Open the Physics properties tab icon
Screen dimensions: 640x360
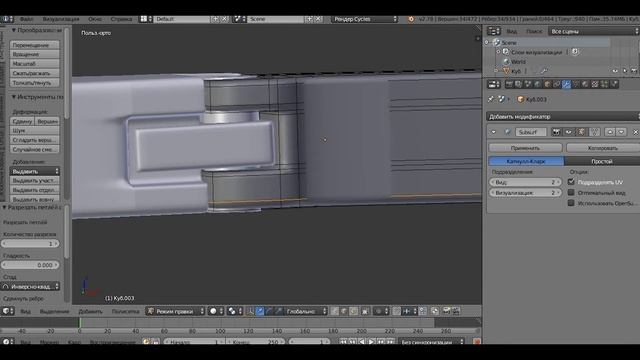614,84
